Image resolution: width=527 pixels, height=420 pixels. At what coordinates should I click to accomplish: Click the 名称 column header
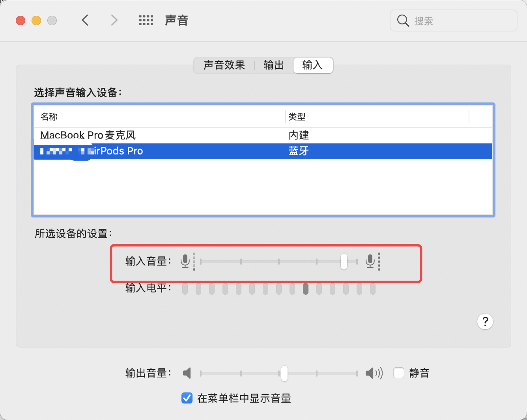coord(159,117)
